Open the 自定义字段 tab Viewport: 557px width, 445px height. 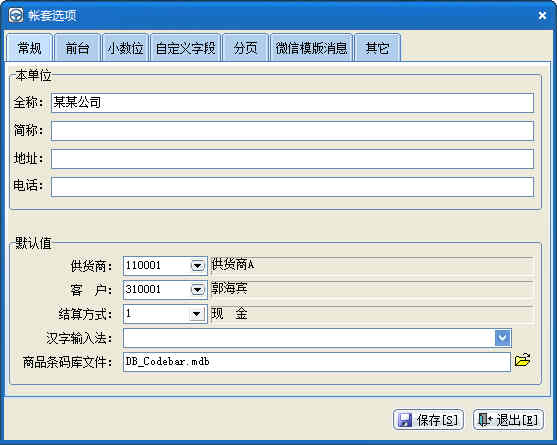[185, 48]
